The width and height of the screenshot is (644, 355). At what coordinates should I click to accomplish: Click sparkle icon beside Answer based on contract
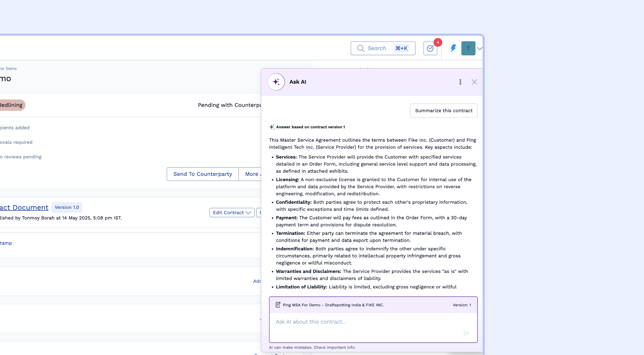[x=272, y=127]
